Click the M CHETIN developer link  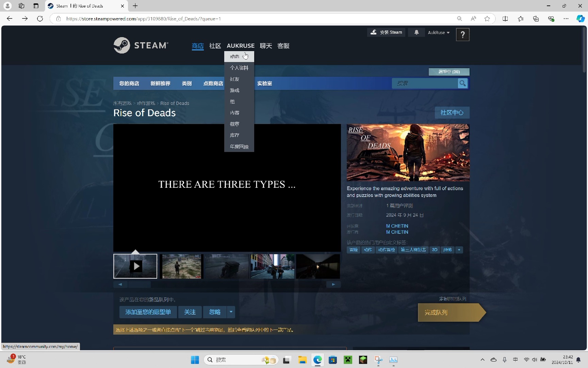pyautogui.click(x=397, y=226)
